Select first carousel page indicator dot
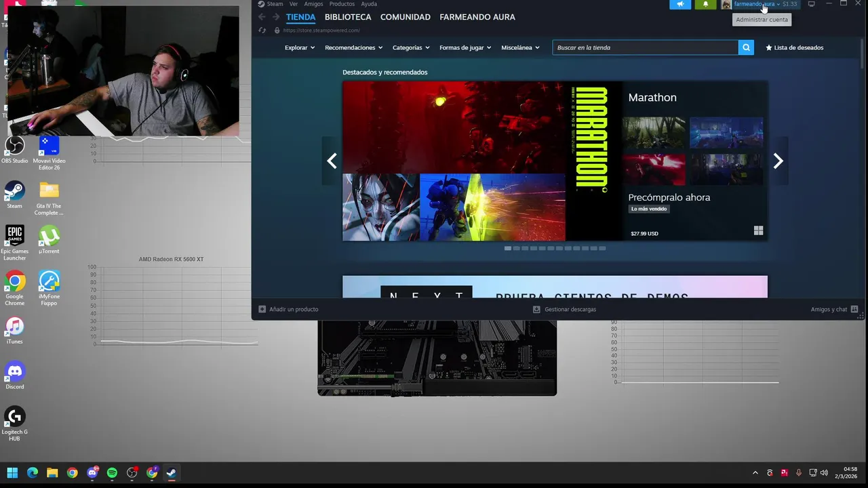 click(x=507, y=248)
